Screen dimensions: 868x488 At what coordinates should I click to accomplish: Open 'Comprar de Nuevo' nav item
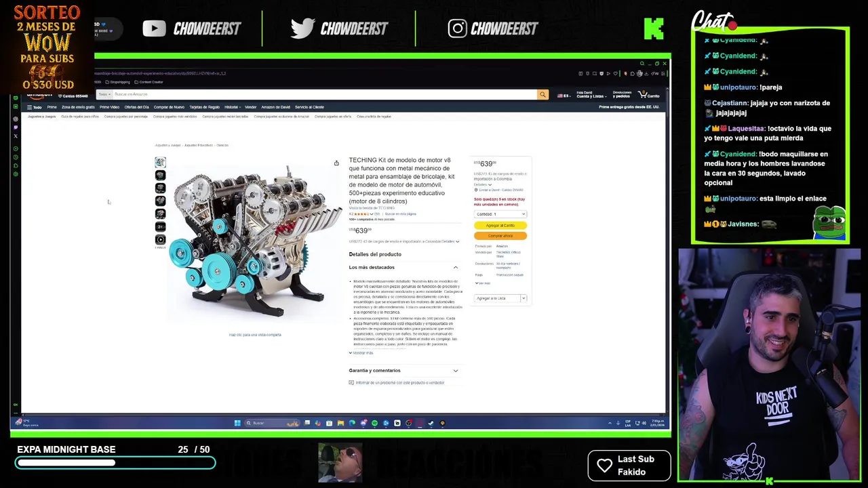(169, 107)
